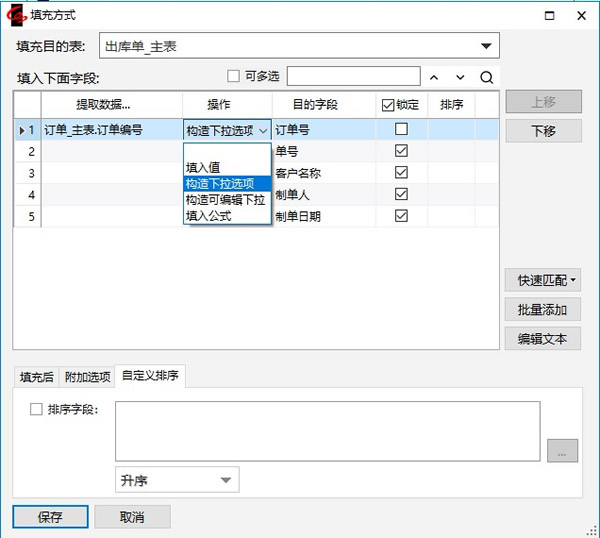Viewport: 600px width, 538px height.
Task: Click the up arrow next to search box
Action: point(434,77)
